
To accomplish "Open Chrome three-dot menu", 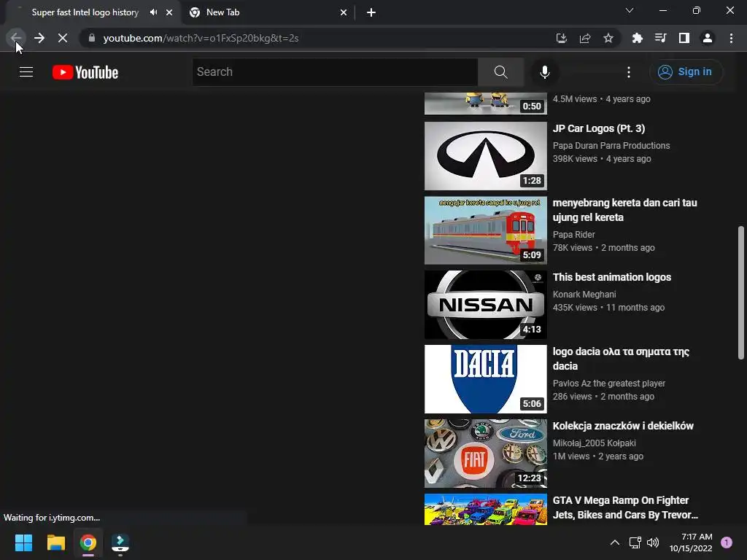I will pos(731,38).
